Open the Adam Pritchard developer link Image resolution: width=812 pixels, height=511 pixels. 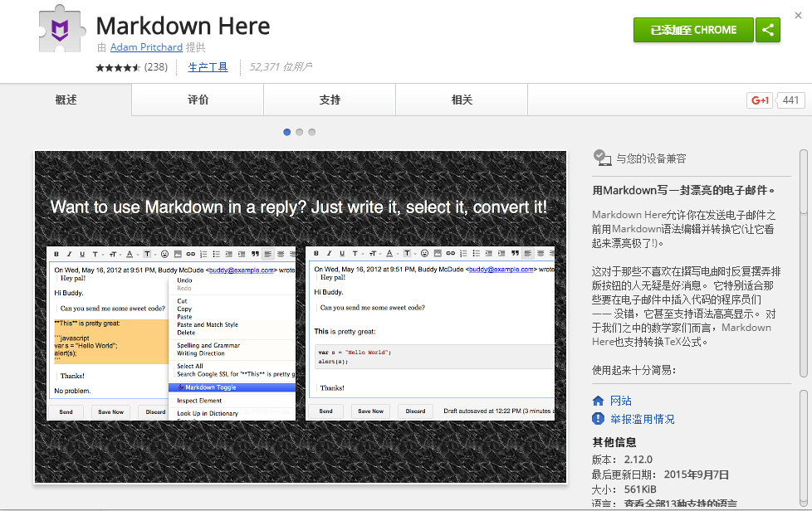coord(147,47)
